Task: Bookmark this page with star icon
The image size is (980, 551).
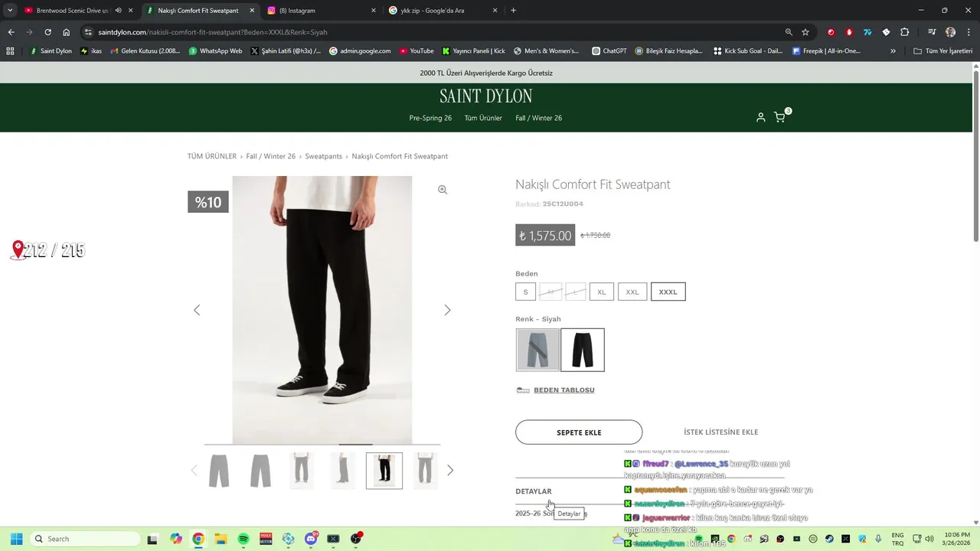Action: (x=805, y=32)
